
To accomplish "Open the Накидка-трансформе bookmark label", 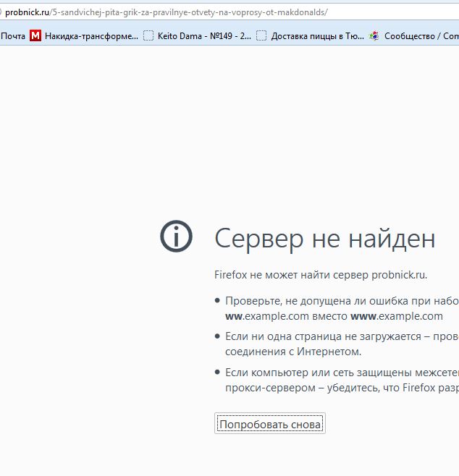I will tap(91, 35).
